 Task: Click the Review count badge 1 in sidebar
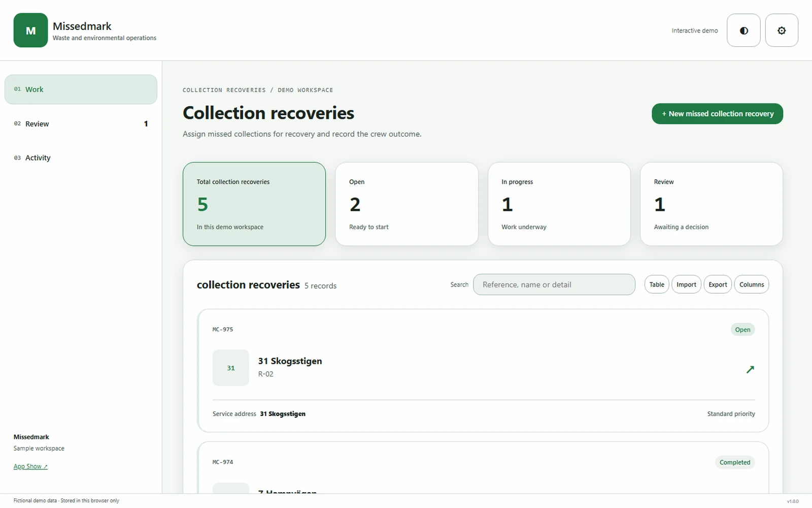coord(146,123)
